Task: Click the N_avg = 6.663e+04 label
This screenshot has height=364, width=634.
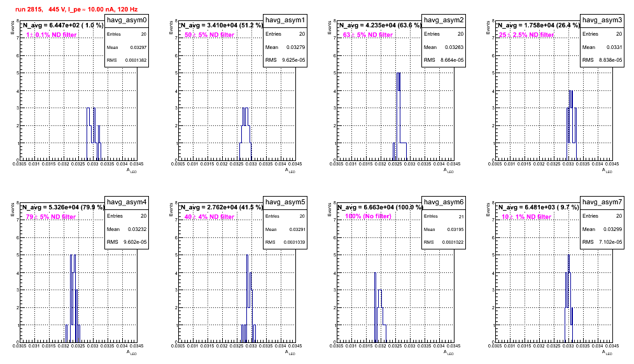Action: (x=379, y=207)
